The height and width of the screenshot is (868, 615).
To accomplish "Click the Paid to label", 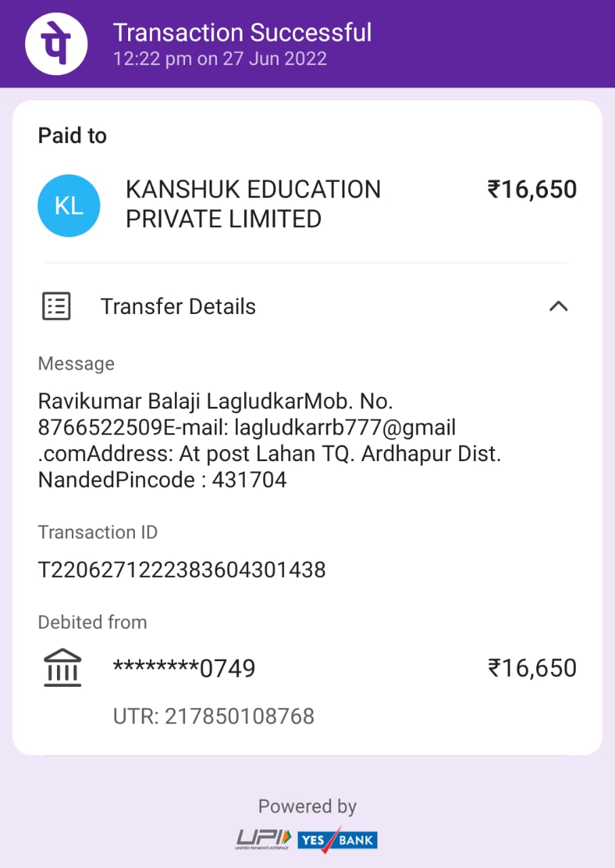I will (x=73, y=136).
